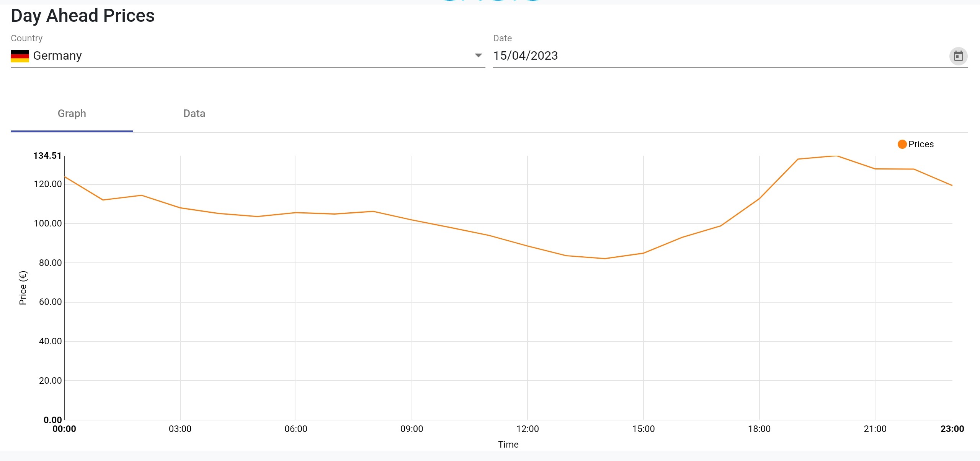Click the price line's lowest point

click(605, 259)
